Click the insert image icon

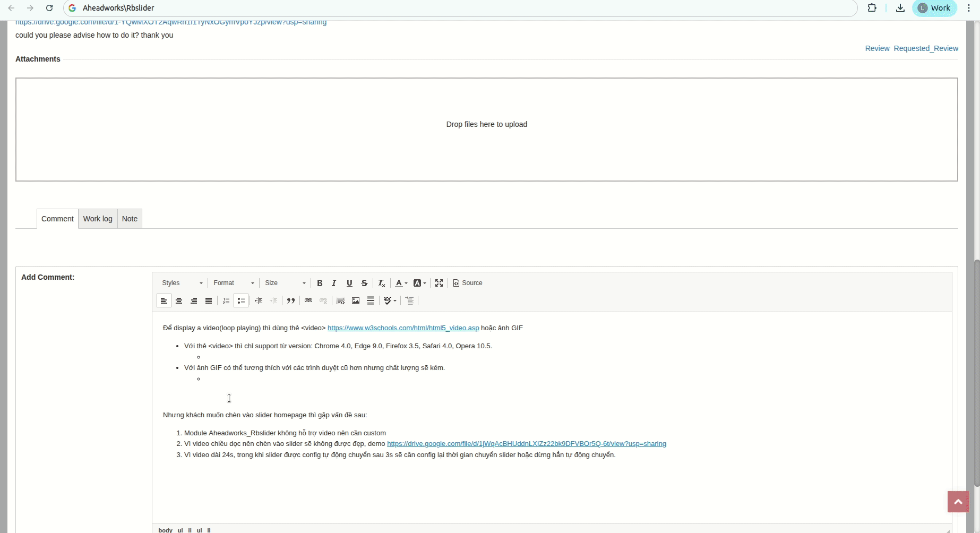click(x=356, y=300)
